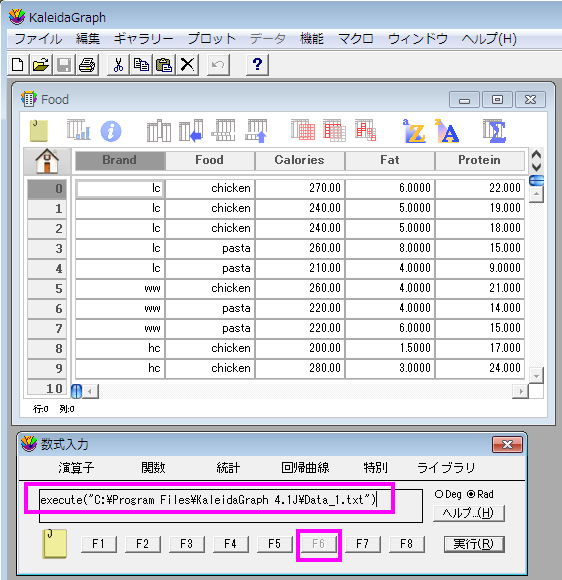Click the insert column blue left arrow icon
This screenshot has width=562, height=580.
coord(191,131)
